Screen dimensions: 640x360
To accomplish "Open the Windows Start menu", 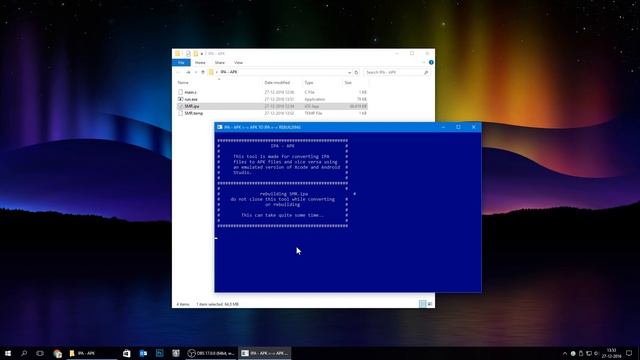I will [x=8, y=353].
